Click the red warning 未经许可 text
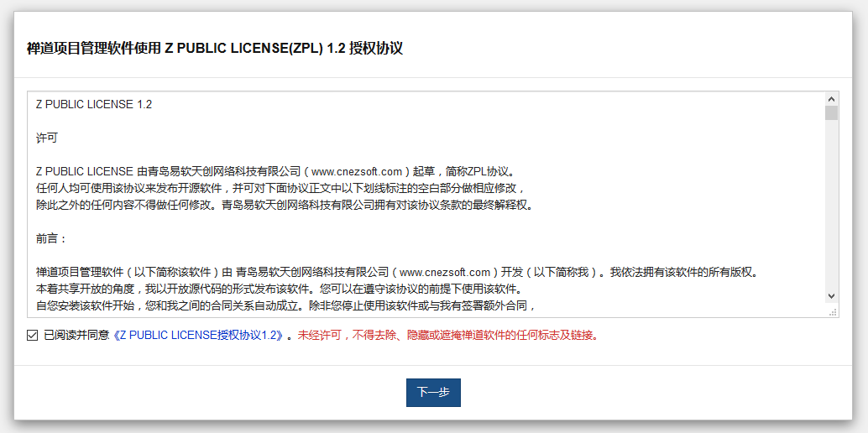The image size is (868, 433). point(448,336)
